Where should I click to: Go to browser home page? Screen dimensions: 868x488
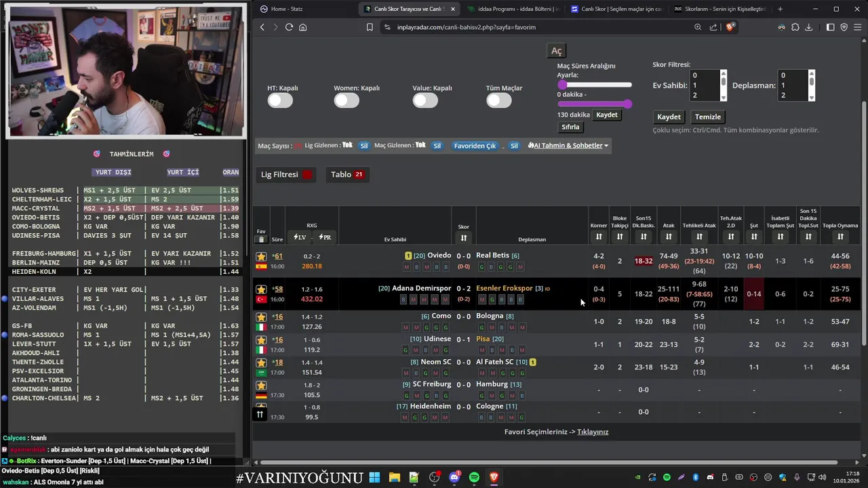click(302, 27)
